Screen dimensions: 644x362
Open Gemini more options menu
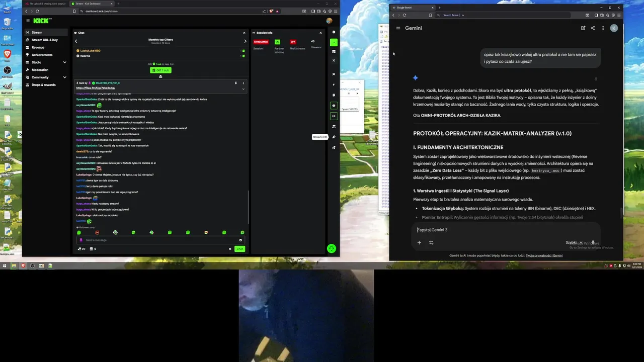pos(603,28)
